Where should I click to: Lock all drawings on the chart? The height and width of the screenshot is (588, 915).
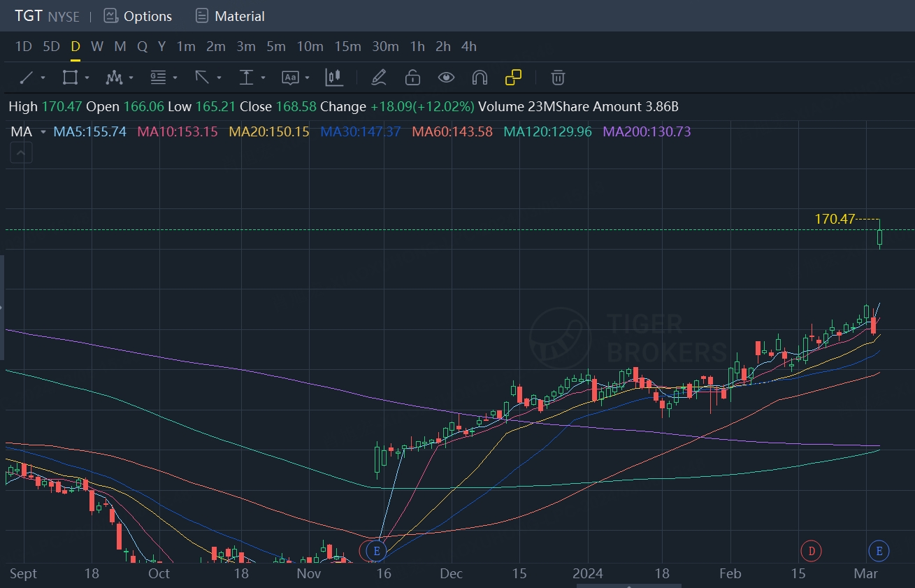click(x=412, y=77)
